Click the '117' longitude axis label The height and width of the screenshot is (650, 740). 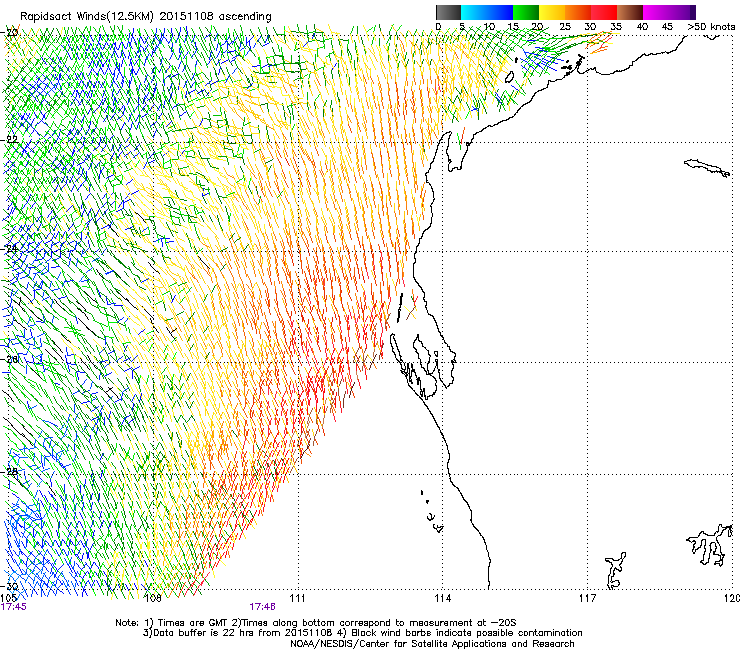click(588, 599)
